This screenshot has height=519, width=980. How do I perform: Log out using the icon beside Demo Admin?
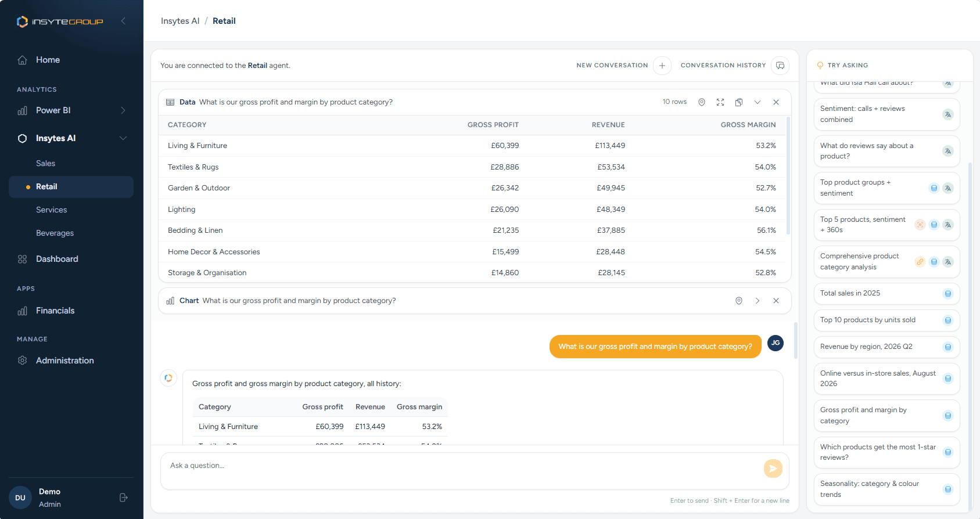pos(124,498)
